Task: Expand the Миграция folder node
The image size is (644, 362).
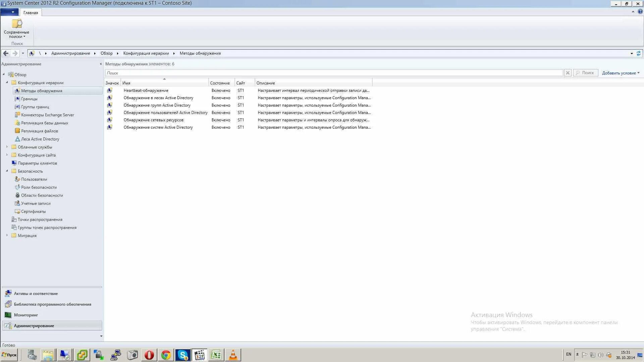Action: (x=7, y=235)
